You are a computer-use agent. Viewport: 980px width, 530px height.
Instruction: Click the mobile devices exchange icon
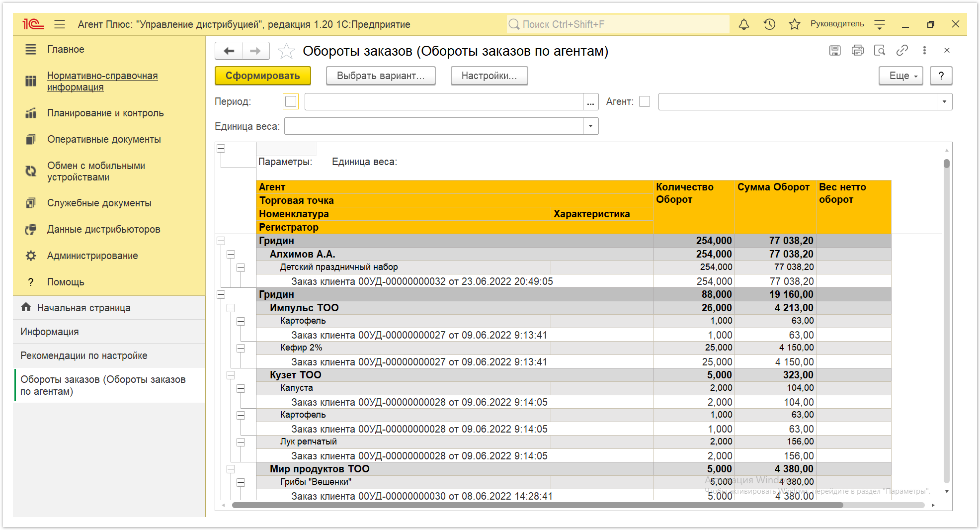point(31,171)
